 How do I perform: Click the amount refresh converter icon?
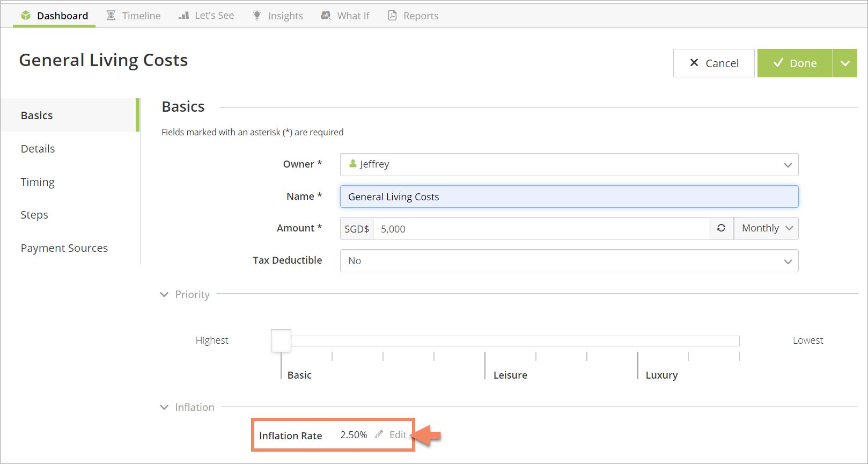click(722, 228)
